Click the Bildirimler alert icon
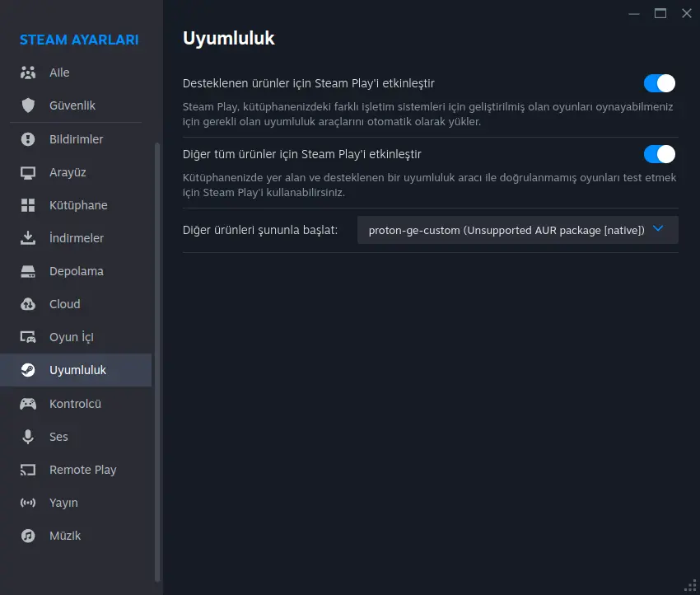Screen dimensions: 700x595 tap(28, 139)
